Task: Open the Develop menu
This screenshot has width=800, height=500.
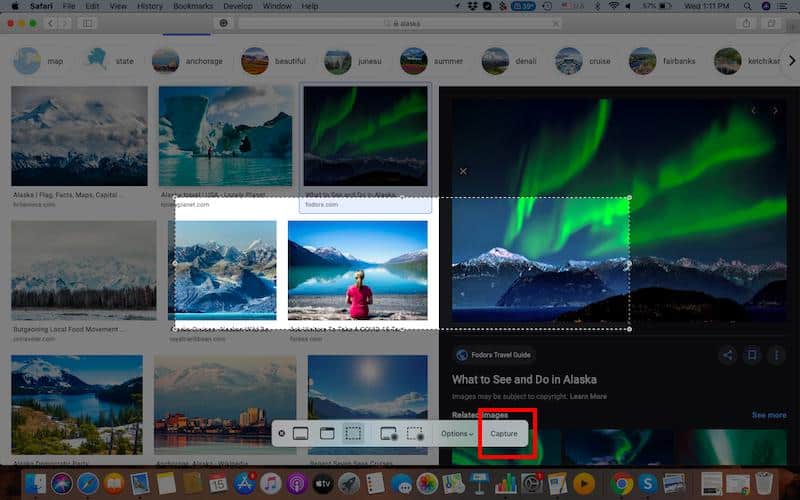Action: pos(238,6)
